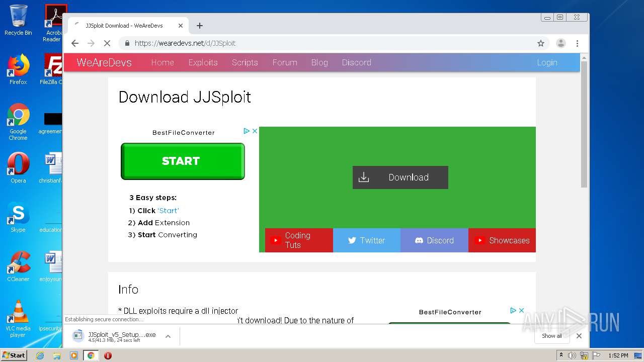Click the address bar URL
This screenshot has height=362, width=644.
point(185,43)
